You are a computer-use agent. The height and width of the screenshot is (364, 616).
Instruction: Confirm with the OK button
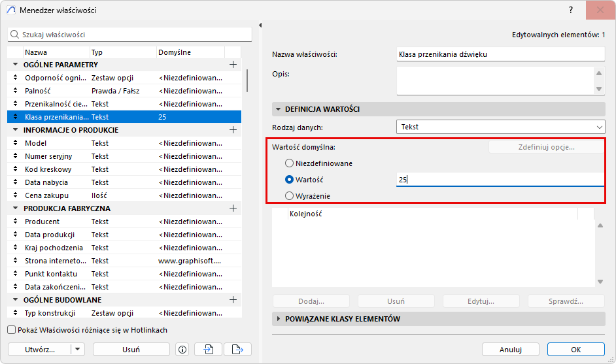pyautogui.click(x=576, y=350)
